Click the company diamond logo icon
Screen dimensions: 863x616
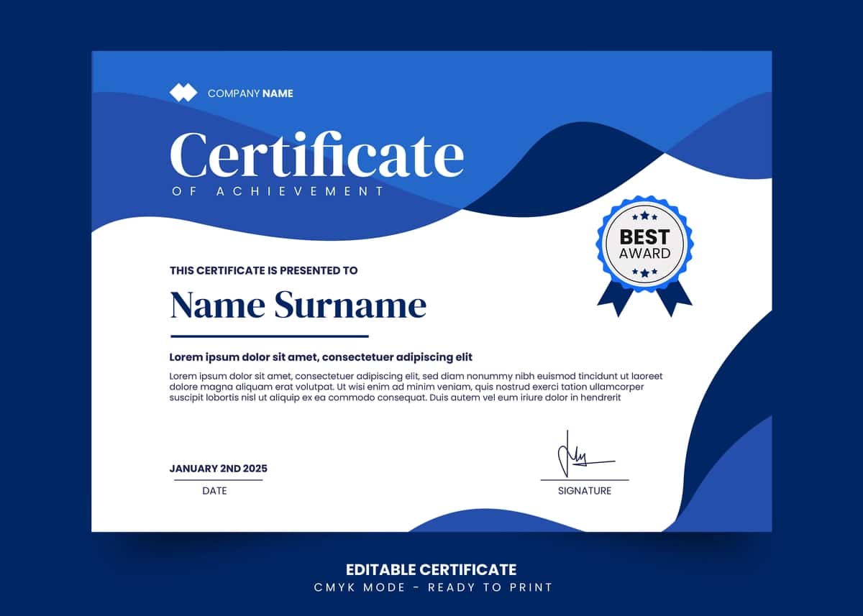click(183, 93)
